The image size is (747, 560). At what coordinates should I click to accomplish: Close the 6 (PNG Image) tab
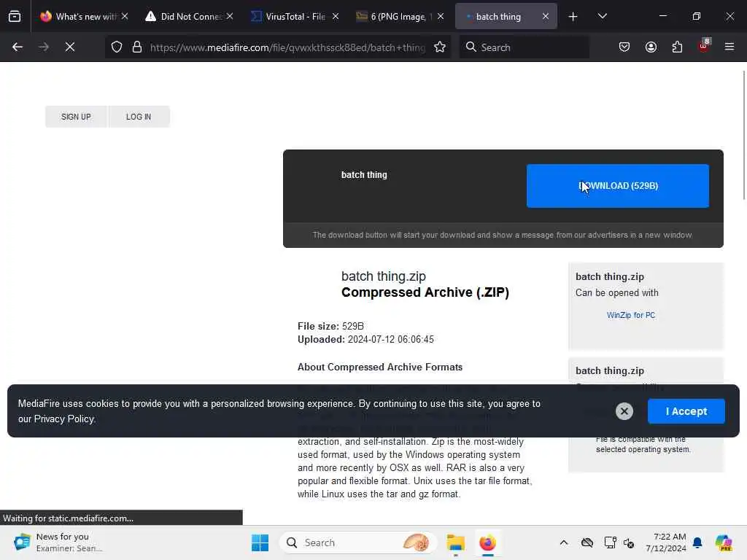click(441, 17)
